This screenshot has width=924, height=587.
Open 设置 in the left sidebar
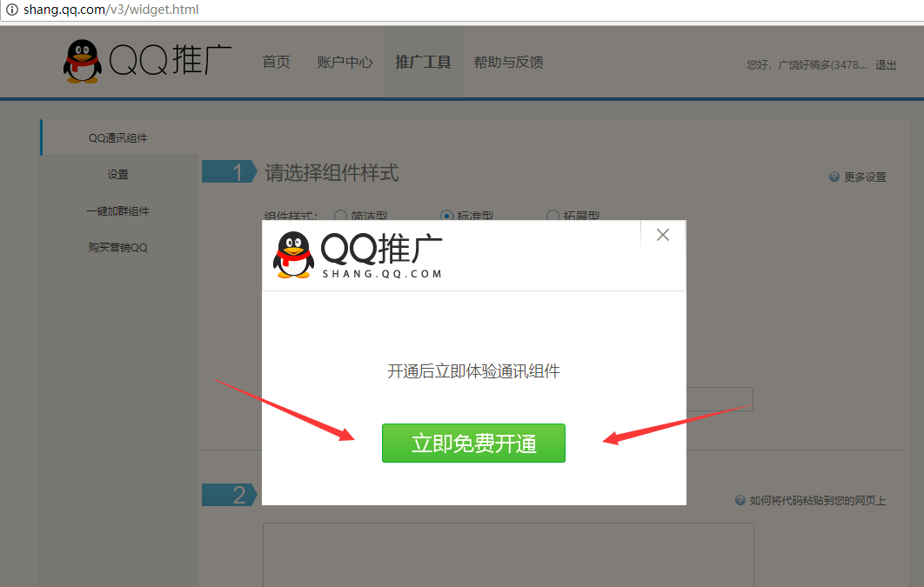(x=118, y=175)
